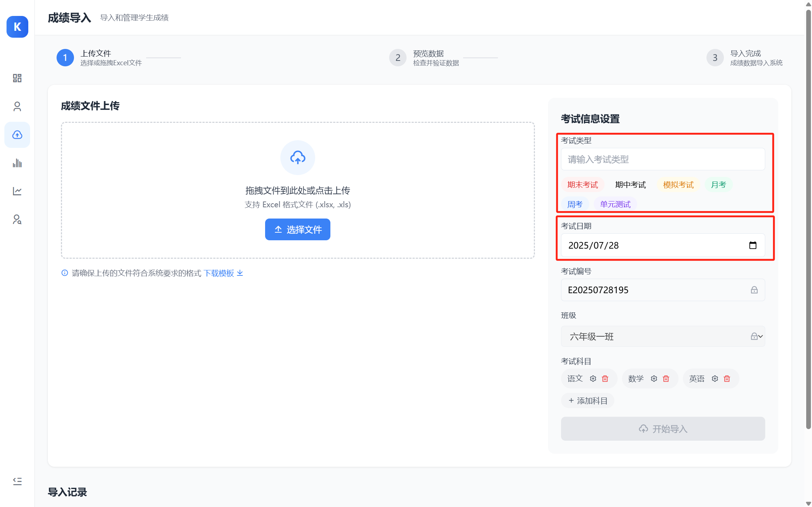Viewport: 812px width, 507px height.
Task: Click the K avatar logo at top left
Action: (17, 27)
